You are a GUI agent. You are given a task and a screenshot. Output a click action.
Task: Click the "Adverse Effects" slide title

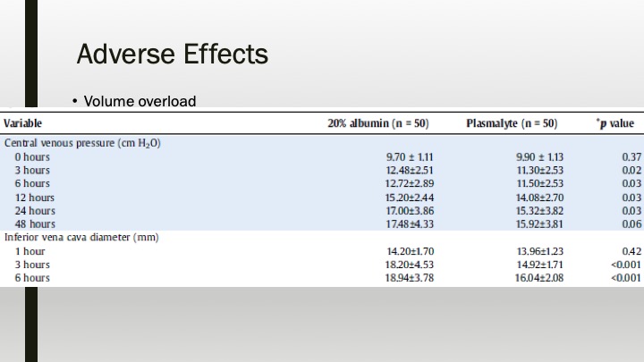[172, 55]
